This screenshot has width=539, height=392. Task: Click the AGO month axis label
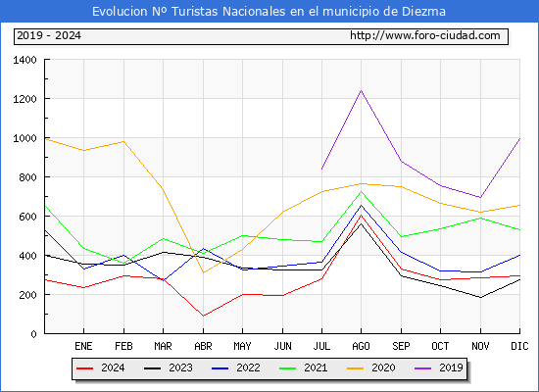361,346
